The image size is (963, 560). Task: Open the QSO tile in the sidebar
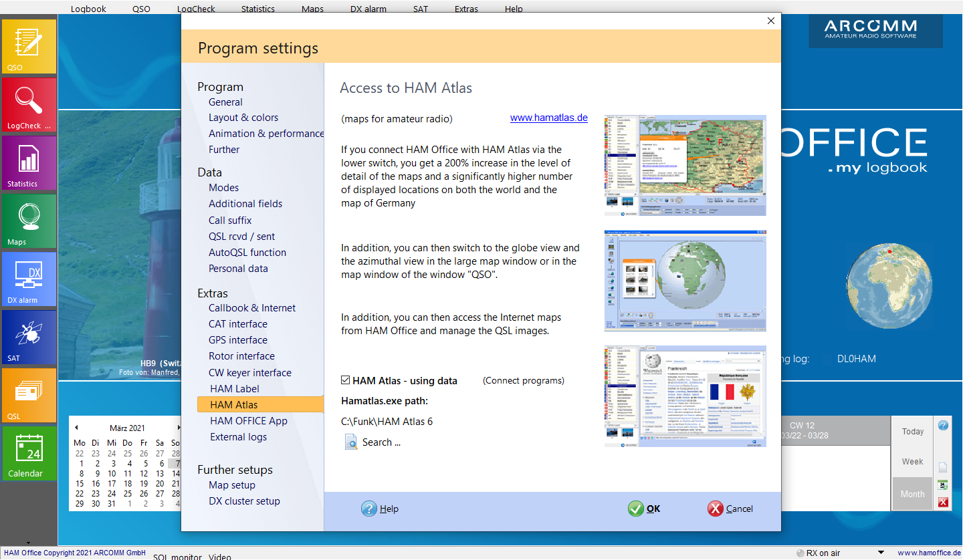pyautogui.click(x=29, y=46)
